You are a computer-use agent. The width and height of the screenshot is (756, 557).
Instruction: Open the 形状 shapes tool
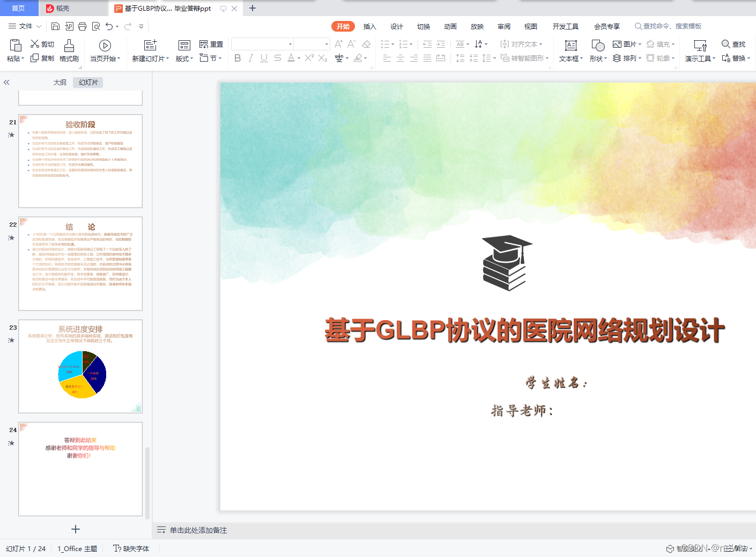(596, 51)
